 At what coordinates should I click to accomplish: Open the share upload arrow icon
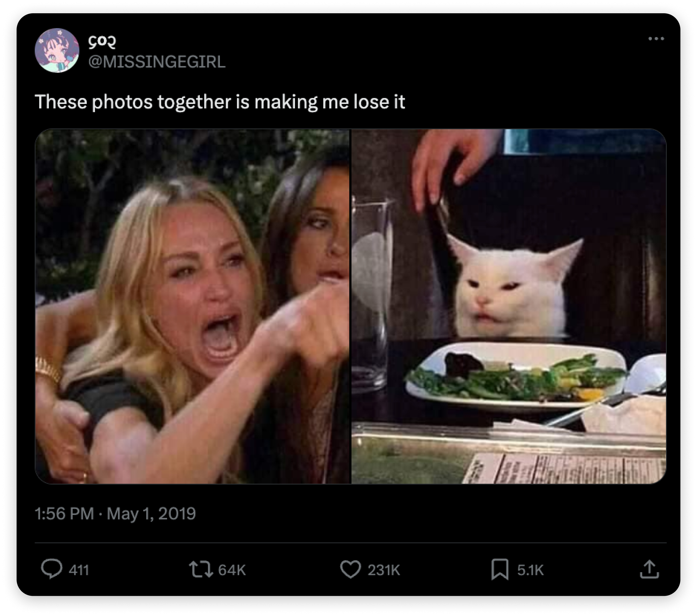tap(649, 569)
